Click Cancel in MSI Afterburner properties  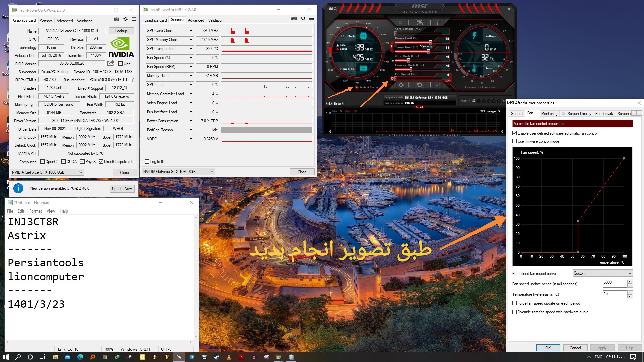(x=575, y=348)
